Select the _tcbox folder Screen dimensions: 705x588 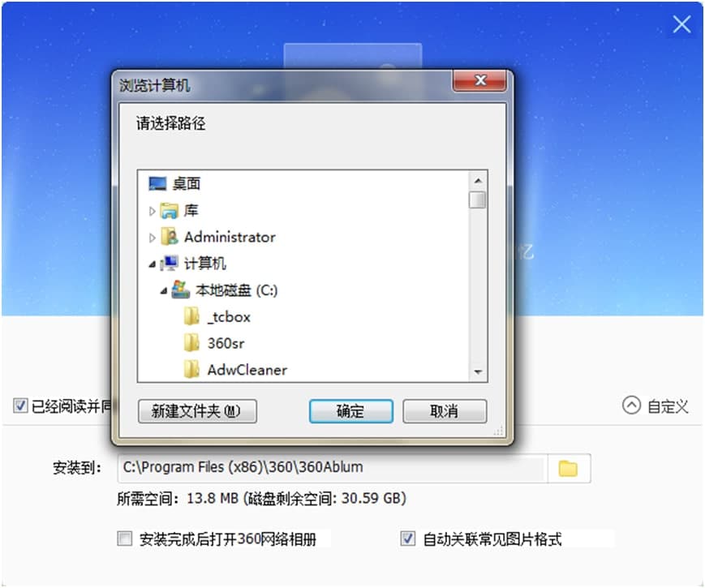click(217, 316)
